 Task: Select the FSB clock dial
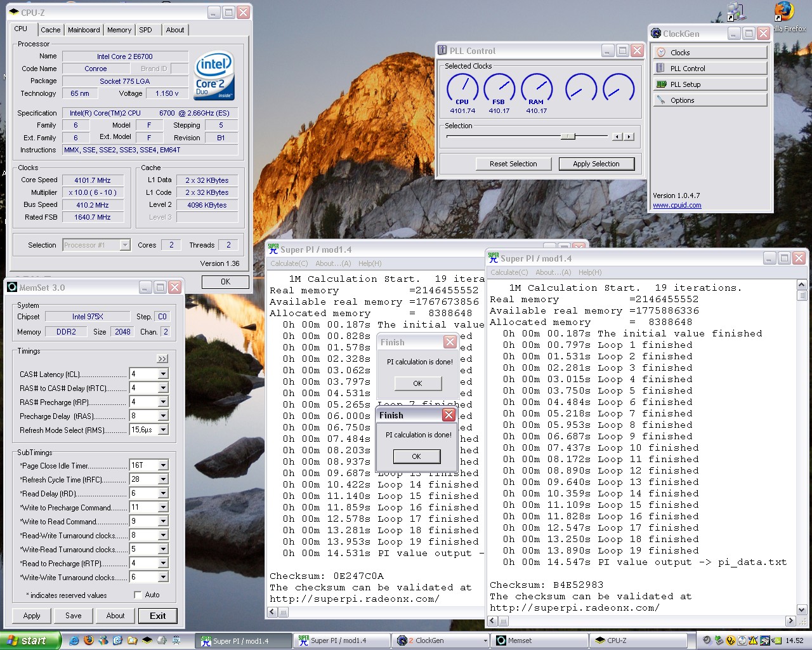pos(499,89)
